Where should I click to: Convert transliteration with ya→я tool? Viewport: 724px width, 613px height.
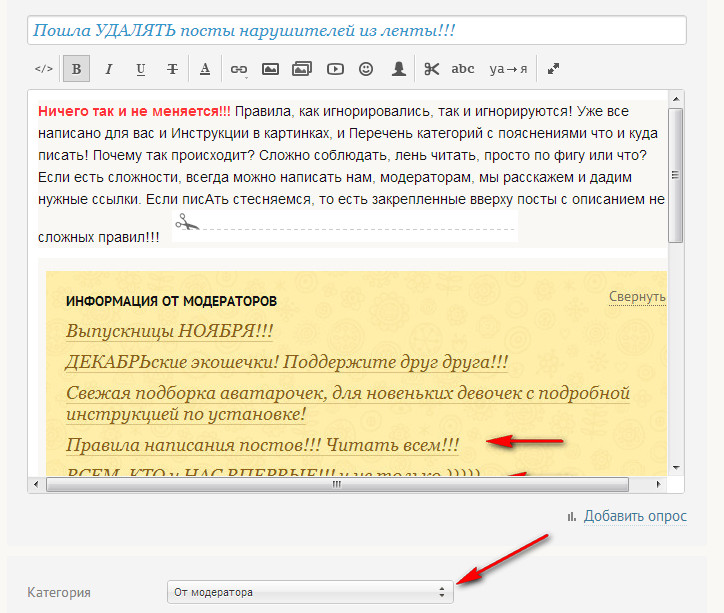coord(508,69)
